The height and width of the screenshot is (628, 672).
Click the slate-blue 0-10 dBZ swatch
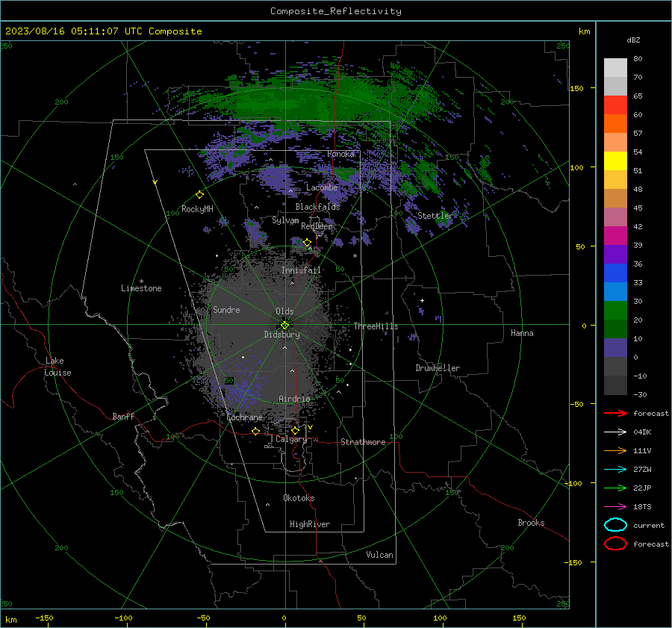pyautogui.click(x=615, y=348)
